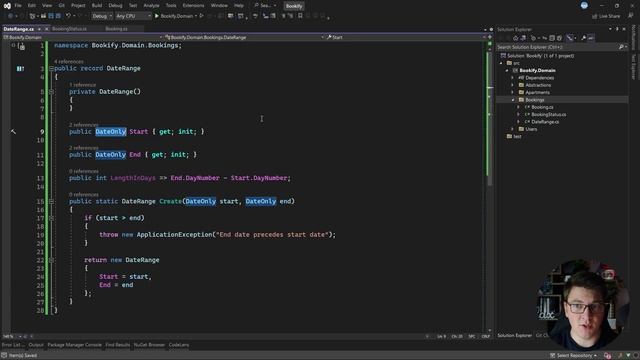Click highlighted DateOnly type on line 9

pos(111,131)
